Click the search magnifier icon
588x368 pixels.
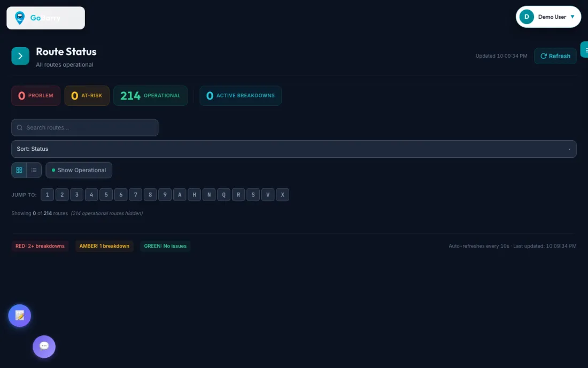click(20, 127)
